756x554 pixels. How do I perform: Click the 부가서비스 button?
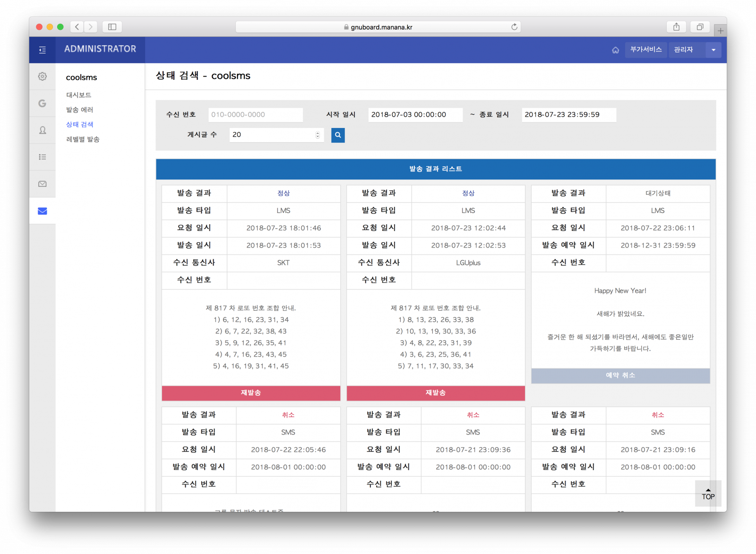click(x=645, y=50)
